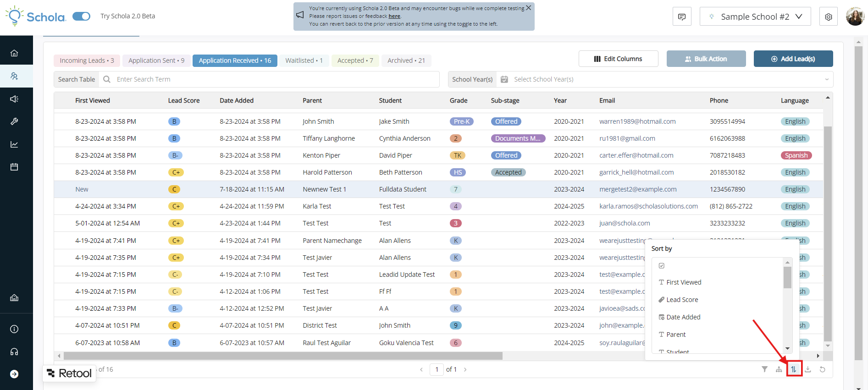Click the table horizontal scrollbar
Image resolution: width=868 pixels, height=390 pixels.
283,356
